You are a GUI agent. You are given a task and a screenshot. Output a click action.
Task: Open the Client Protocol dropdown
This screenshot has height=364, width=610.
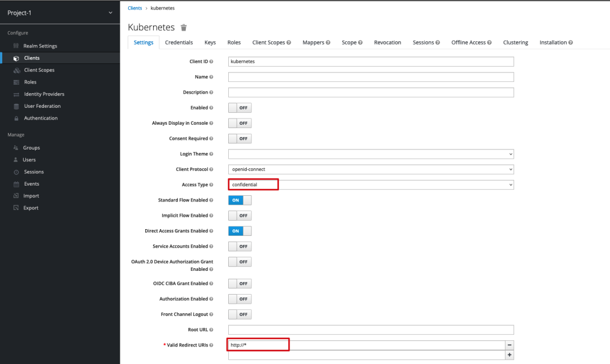click(371, 169)
